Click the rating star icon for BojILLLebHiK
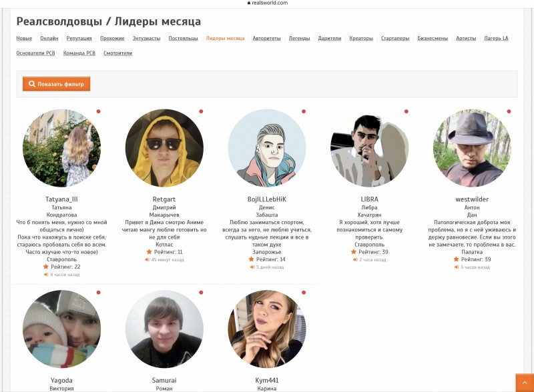This screenshot has width=534, height=392. 252,259
